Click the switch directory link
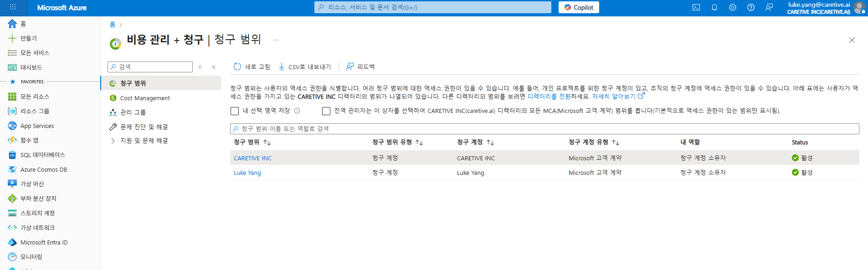This screenshot has height=270, width=868. 549,97
